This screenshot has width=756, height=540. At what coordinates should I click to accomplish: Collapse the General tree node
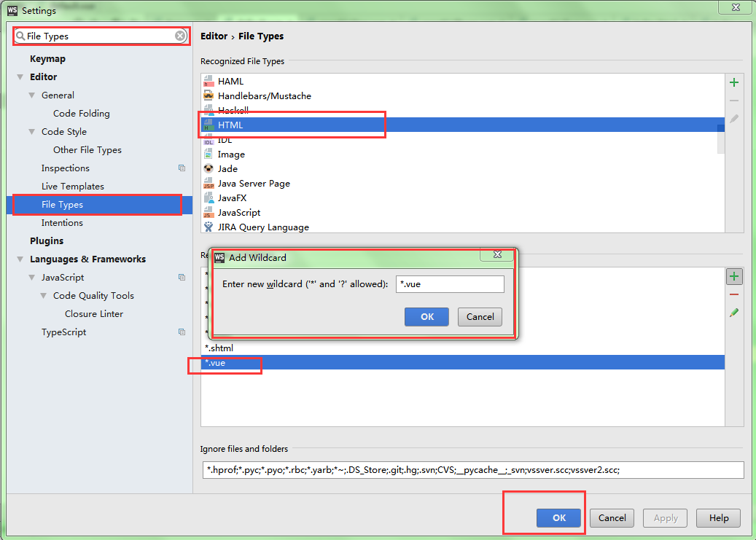point(32,95)
